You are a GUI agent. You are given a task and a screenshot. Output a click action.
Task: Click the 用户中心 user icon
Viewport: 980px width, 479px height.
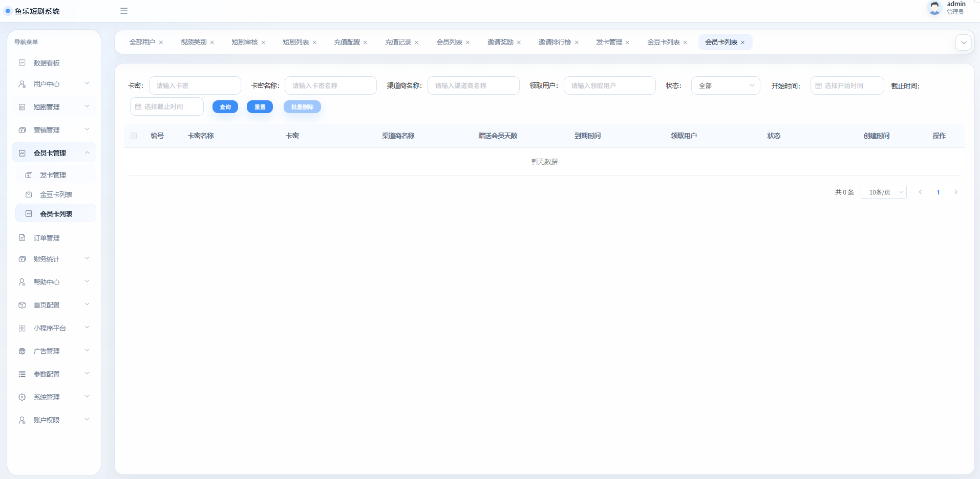(x=22, y=84)
